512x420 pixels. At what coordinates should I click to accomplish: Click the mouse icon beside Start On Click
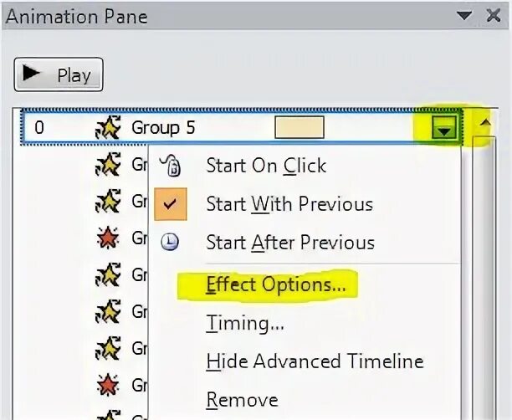click(x=170, y=166)
